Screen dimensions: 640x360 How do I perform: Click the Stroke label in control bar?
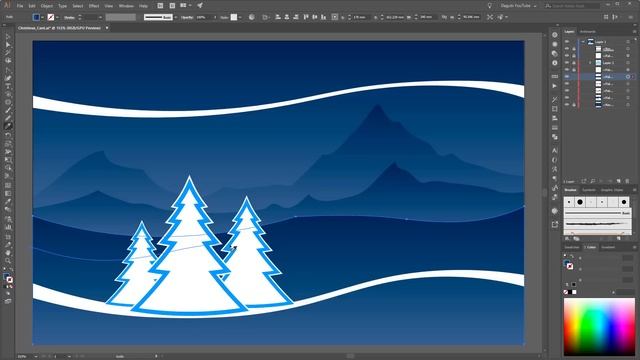click(x=69, y=18)
